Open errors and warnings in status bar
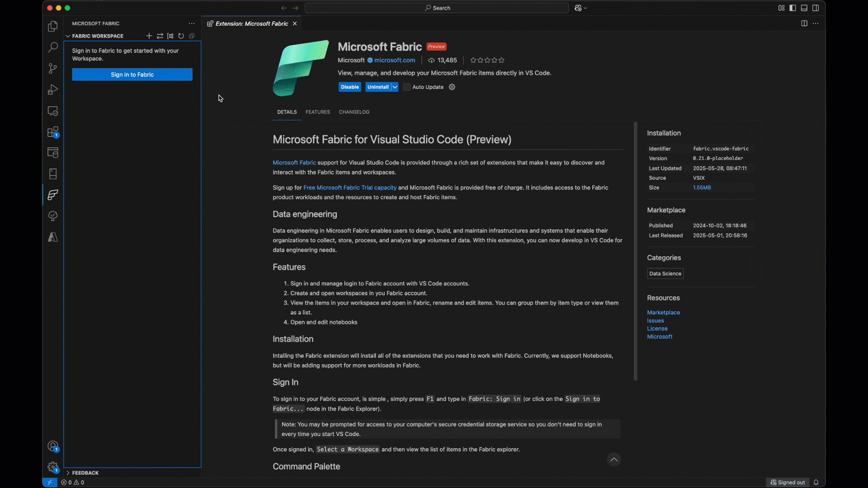 click(x=73, y=482)
